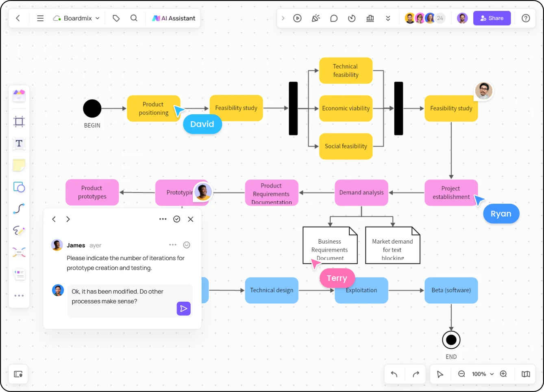Select the Economic viability node
Image resolution: width=544 pixels, height=392 pixels.
346,109
